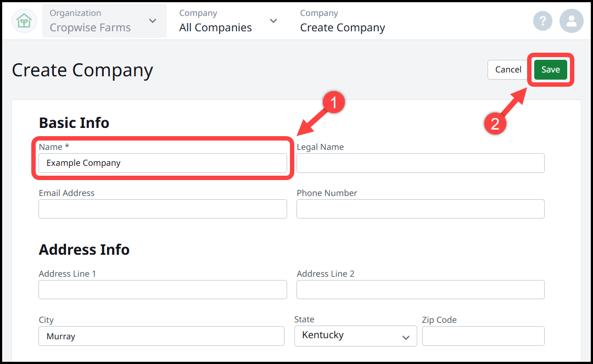Click the green home icon
593x364 pixels.
tap(24, 20)
